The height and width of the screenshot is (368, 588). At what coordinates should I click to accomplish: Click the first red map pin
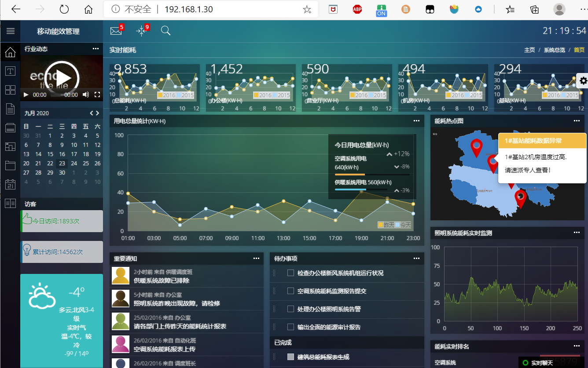point(476,148)
